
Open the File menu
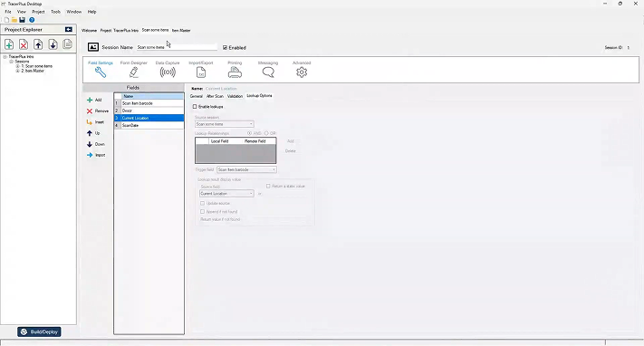point(8,12)
